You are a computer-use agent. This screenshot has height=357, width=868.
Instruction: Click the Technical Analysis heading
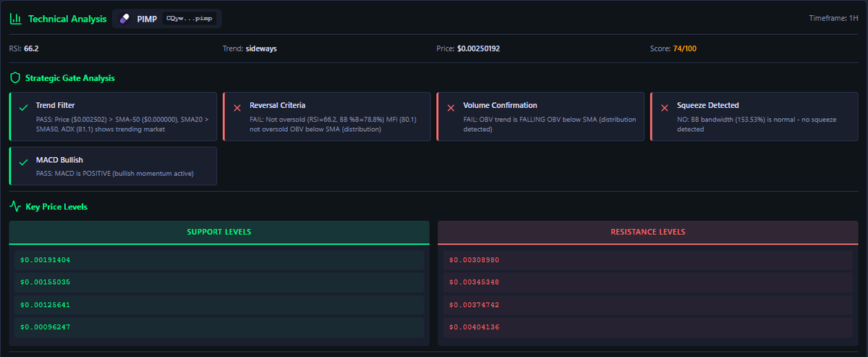coord(67,19)
